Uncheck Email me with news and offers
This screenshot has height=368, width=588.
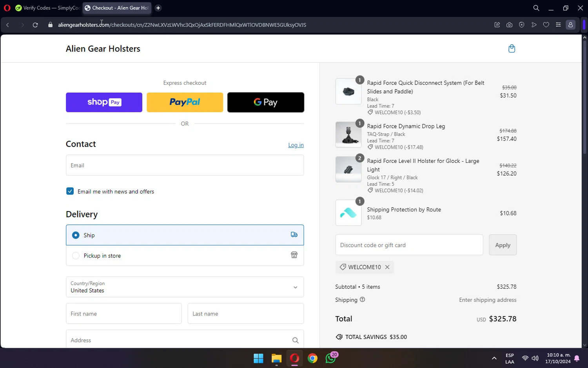pyautogui.click(x=70, y=191)
